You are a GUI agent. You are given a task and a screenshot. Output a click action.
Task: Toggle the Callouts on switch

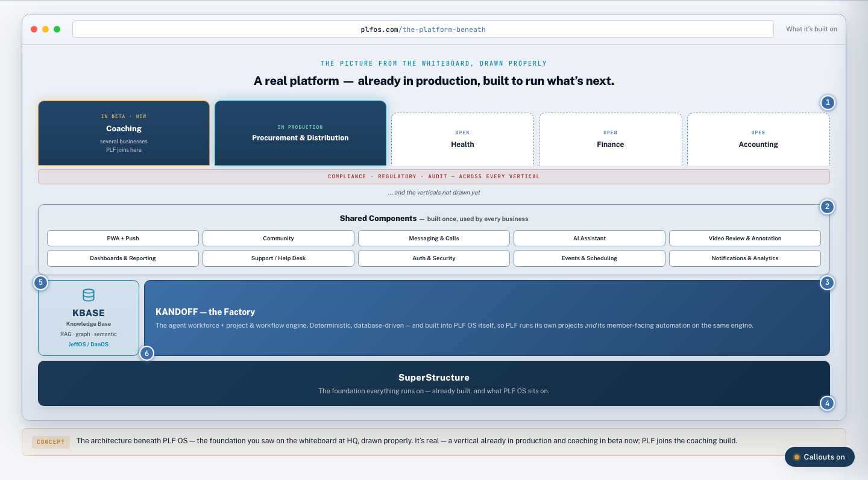(819, 457)
